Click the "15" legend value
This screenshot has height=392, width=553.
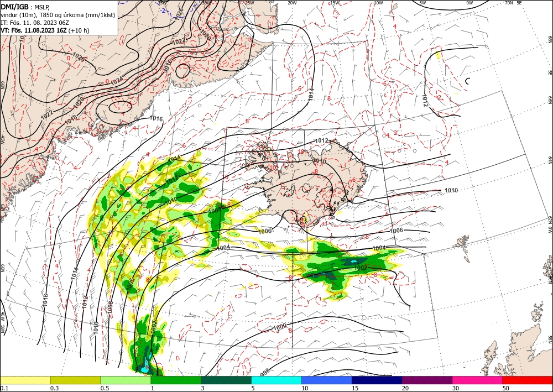coord(355,388)
